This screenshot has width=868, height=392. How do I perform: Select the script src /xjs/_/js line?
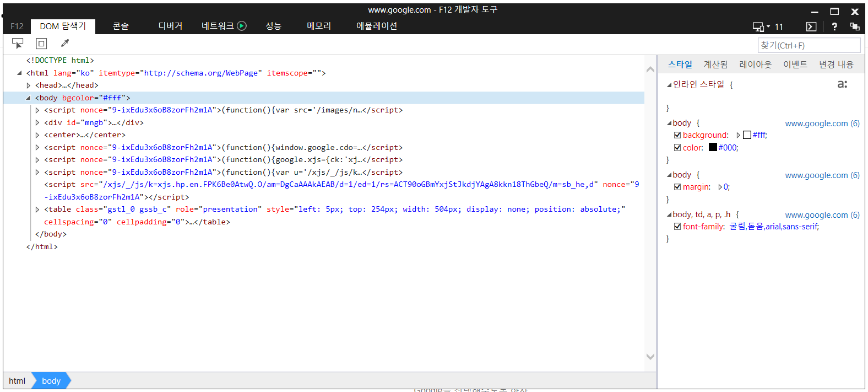[x=341, y=191]
